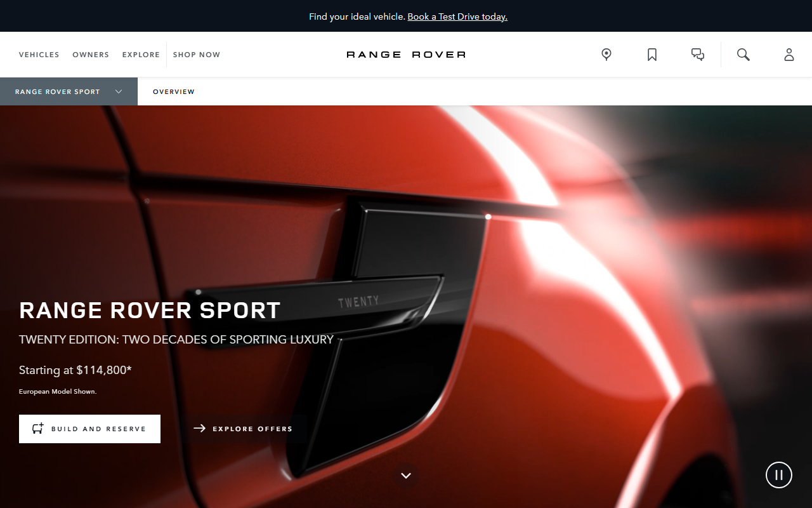Open the chat bubbles icon
The height and width of the screenshot is (508, 812).
tap(698, 55)
